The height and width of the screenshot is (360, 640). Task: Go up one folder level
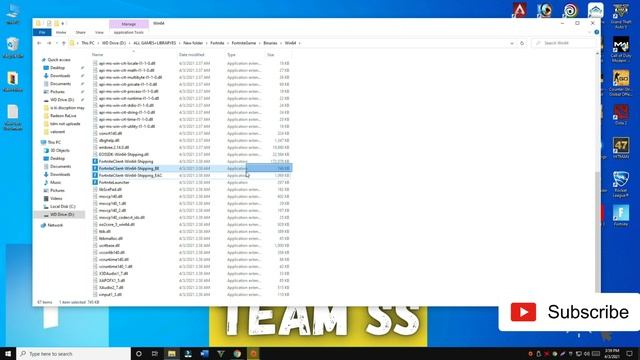[x=63, y=43]
